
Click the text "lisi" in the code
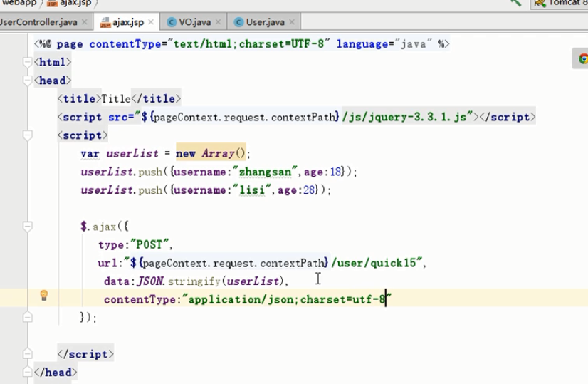(x=251, y=190)
